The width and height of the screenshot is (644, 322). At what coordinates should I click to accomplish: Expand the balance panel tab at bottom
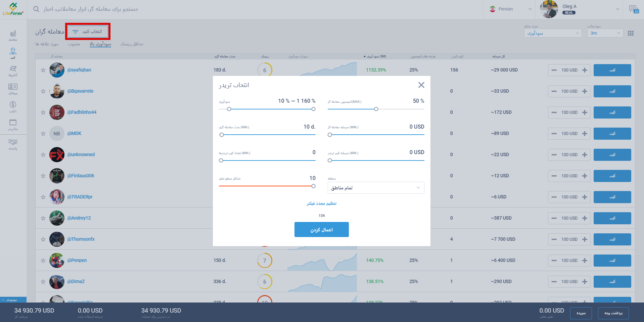[x=13, y=300]
